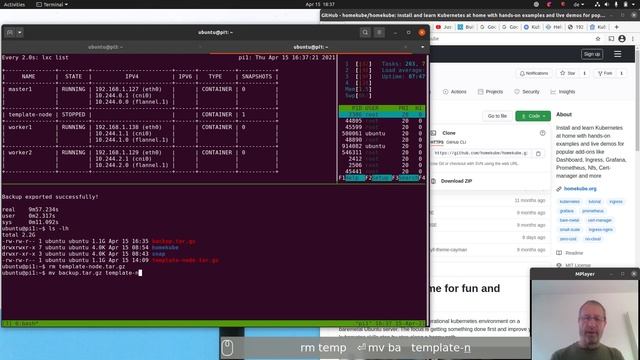Image resolution: width=640 pixels, height=360 pixels.
Task: Switch to the 'Bui' browser tab
Action: [x=465, y=27]
